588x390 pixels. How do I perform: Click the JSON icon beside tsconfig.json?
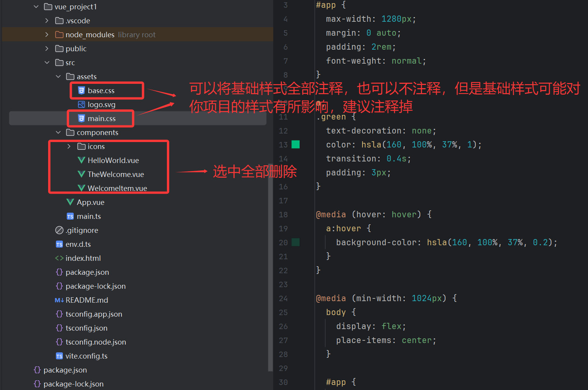pos(59,328)
